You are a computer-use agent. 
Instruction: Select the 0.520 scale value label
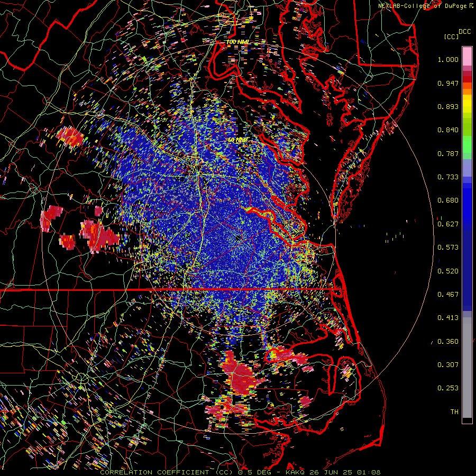coord(448,271)
